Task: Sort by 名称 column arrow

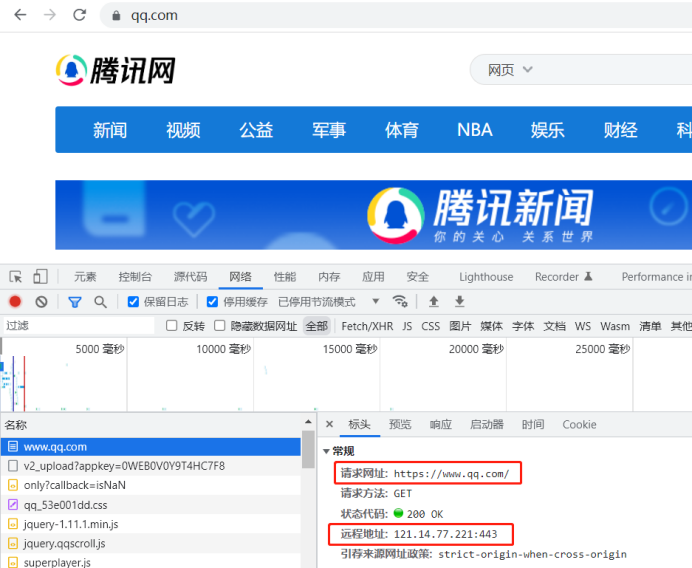Action: tap(308, 422)
